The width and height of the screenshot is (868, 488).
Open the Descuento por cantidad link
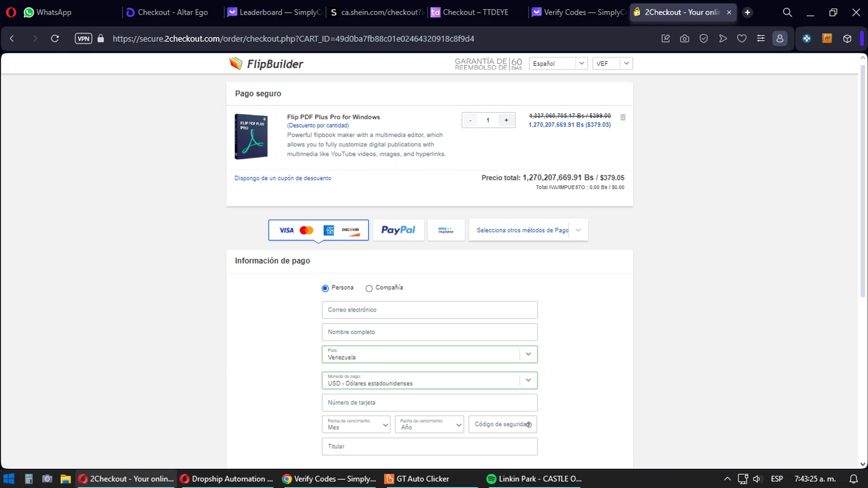(318, 126)
